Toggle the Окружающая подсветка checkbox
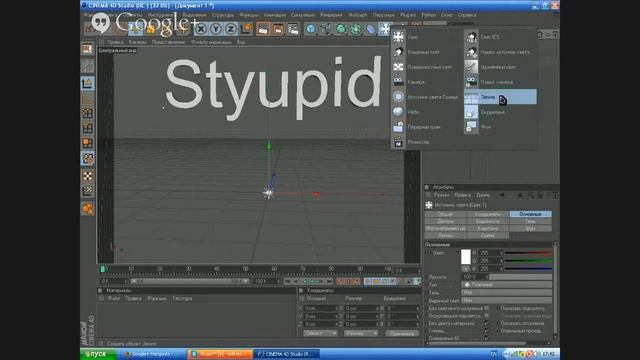The height and width of the screenshot is (360, 640). coord(486,316)
